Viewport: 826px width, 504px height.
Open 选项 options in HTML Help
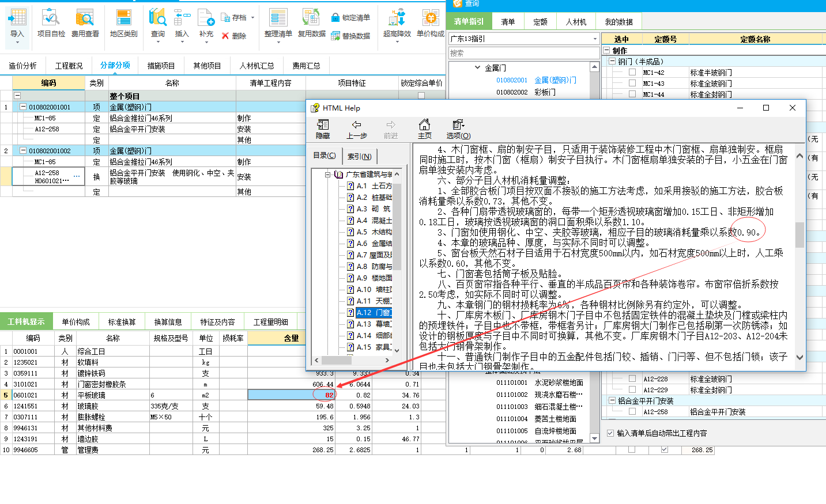[458, 129]
